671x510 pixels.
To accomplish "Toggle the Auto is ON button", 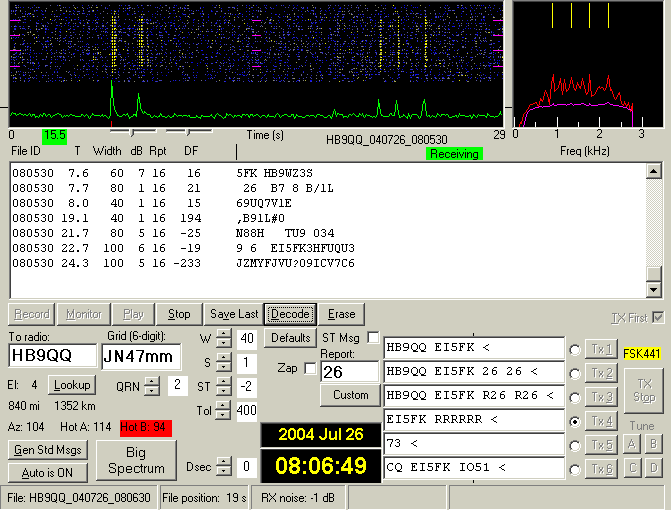I will pos(49,471).
